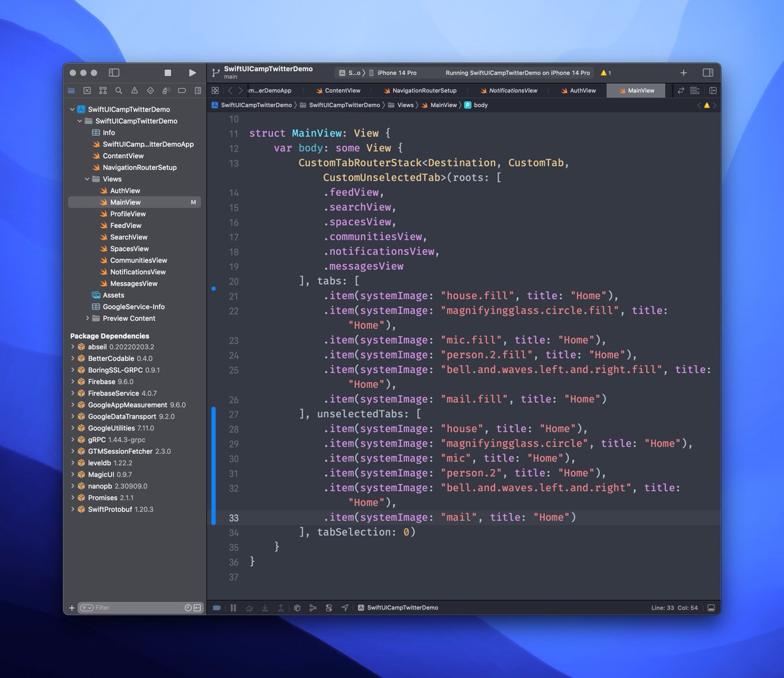Open the symbol navigator
The width and height of the screenshot is (784, 678).
103,91
